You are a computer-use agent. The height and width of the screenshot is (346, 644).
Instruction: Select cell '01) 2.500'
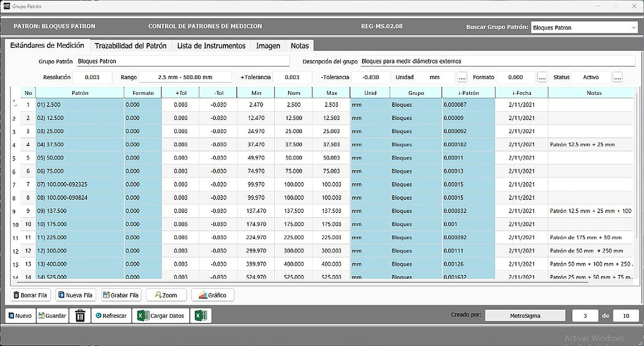click(80, 105)
